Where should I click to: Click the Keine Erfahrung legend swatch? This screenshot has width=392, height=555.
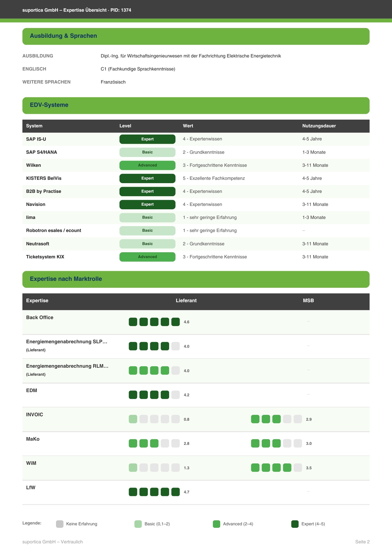click(x=60, y=524)
